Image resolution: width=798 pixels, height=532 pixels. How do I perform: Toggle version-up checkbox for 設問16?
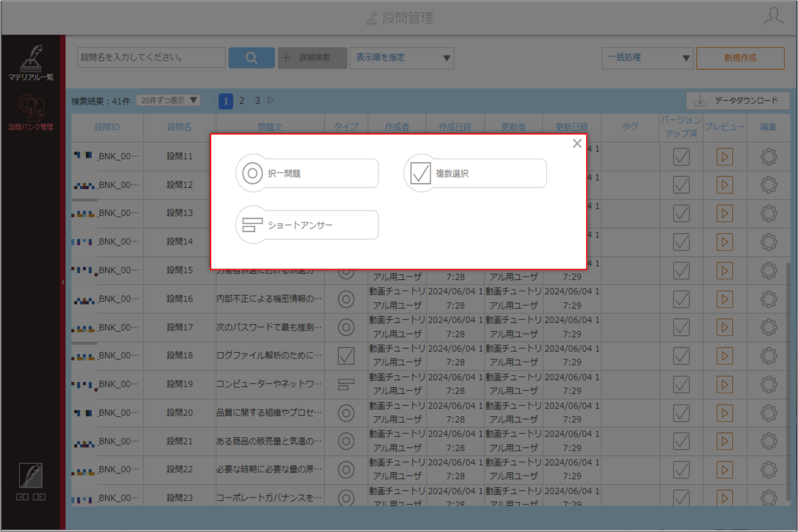681,299
